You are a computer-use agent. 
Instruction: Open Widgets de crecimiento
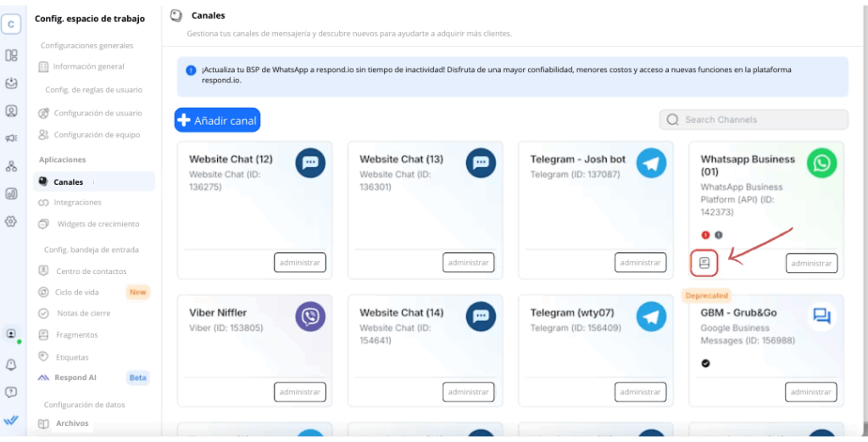pyautogui.click(x=88, y=224)
